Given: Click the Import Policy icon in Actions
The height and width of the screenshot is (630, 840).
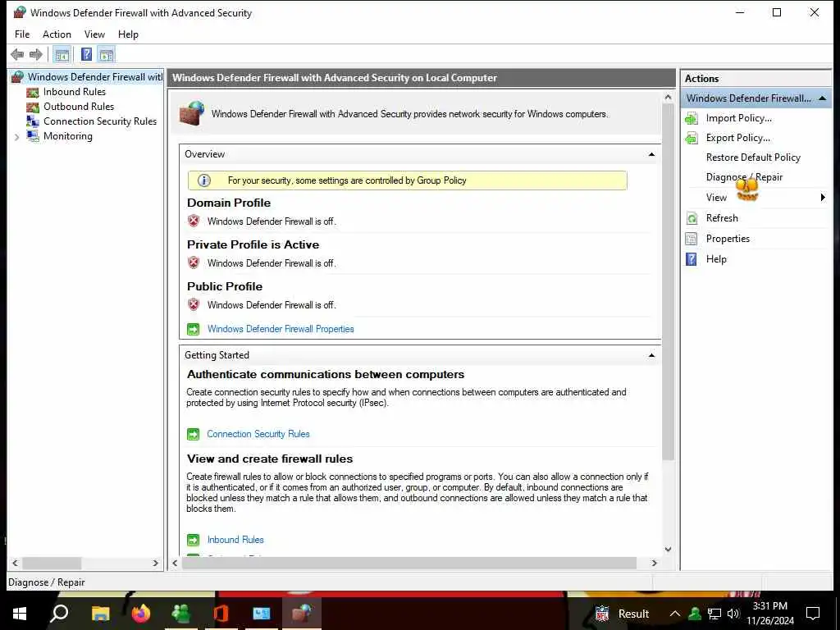Looking at the screenshot, I should [692, 118].
